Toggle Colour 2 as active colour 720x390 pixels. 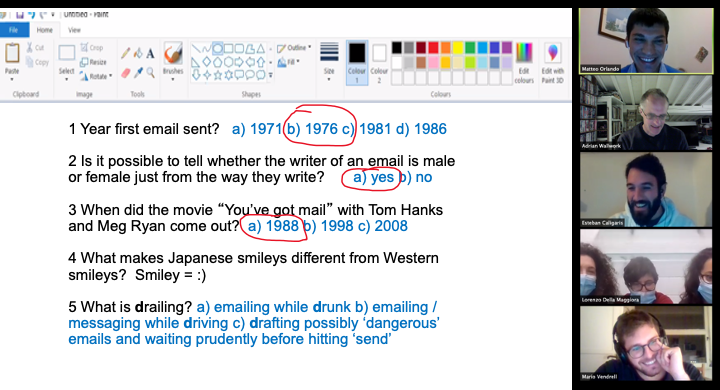(379, 63)
